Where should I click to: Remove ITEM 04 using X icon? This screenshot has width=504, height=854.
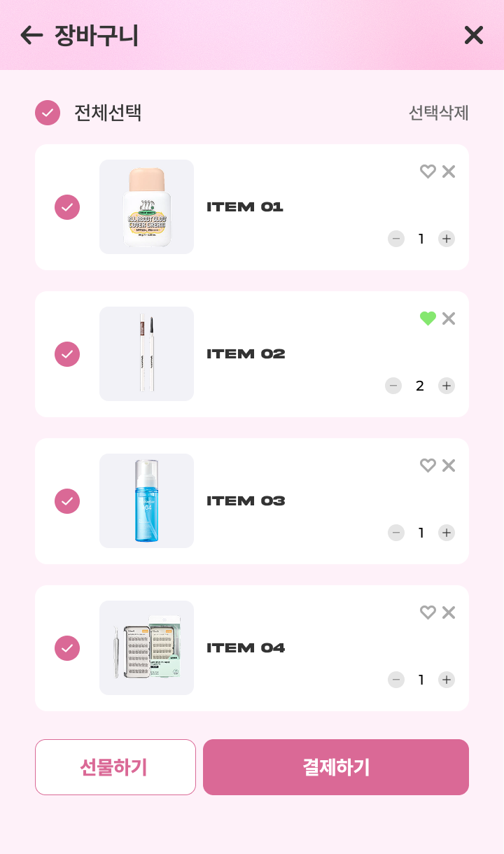[449, 612]
